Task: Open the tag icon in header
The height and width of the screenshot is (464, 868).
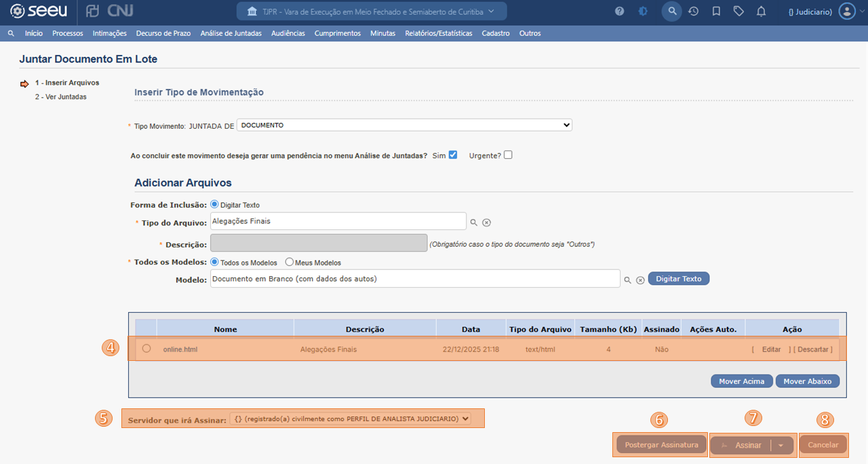Action: tap(738, 12)
